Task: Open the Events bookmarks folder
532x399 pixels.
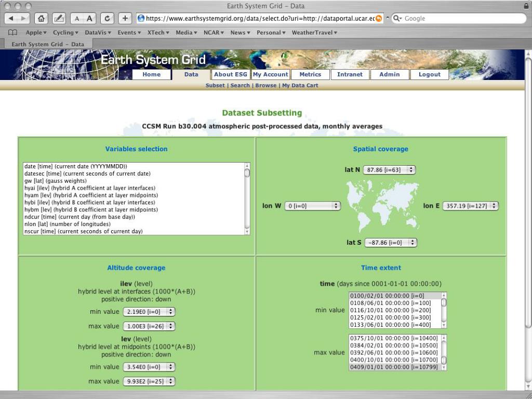Action: [129, 33]
